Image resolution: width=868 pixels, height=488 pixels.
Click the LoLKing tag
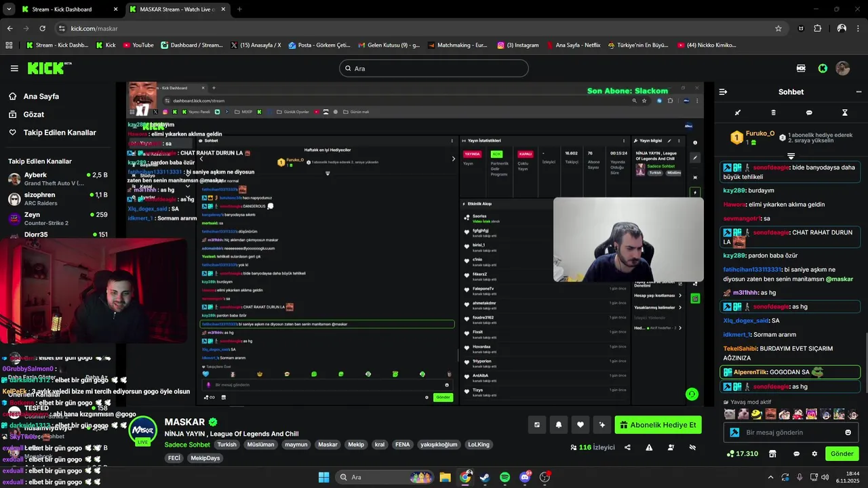tap(478, 445)
